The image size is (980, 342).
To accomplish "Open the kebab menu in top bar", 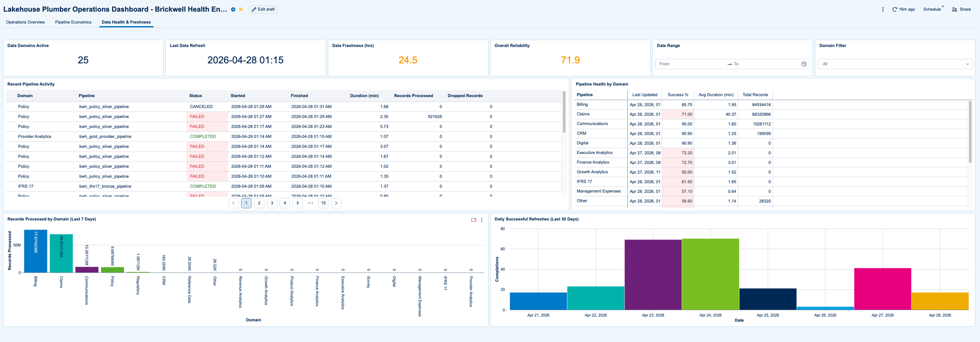I will click(883, 9).
